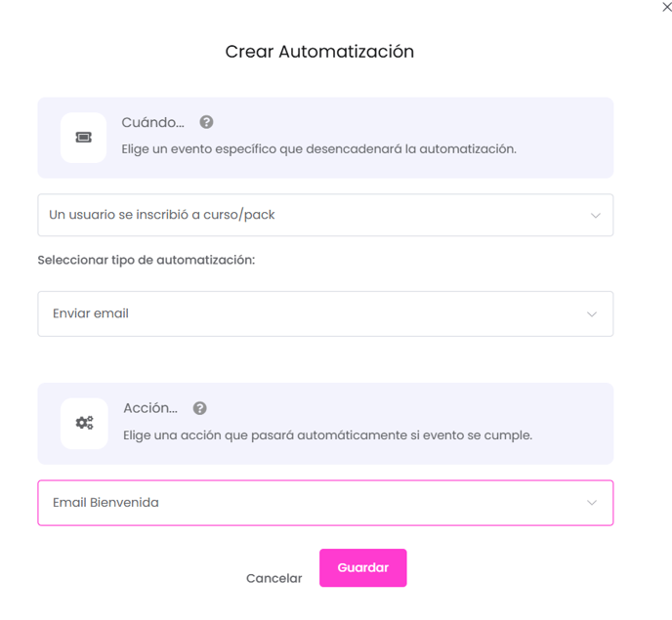
Task: Open the help tooltip next to Cuándo
Action: click(206, 122)
